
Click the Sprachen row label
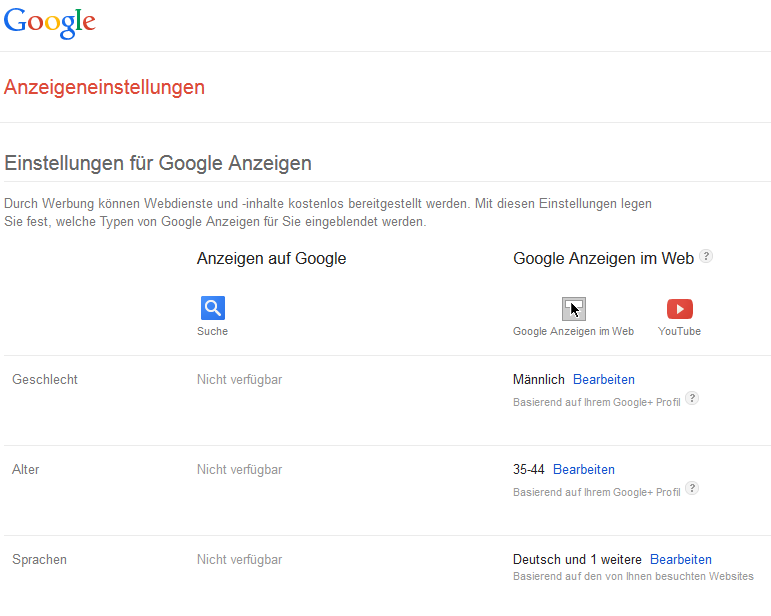[39, 559]
